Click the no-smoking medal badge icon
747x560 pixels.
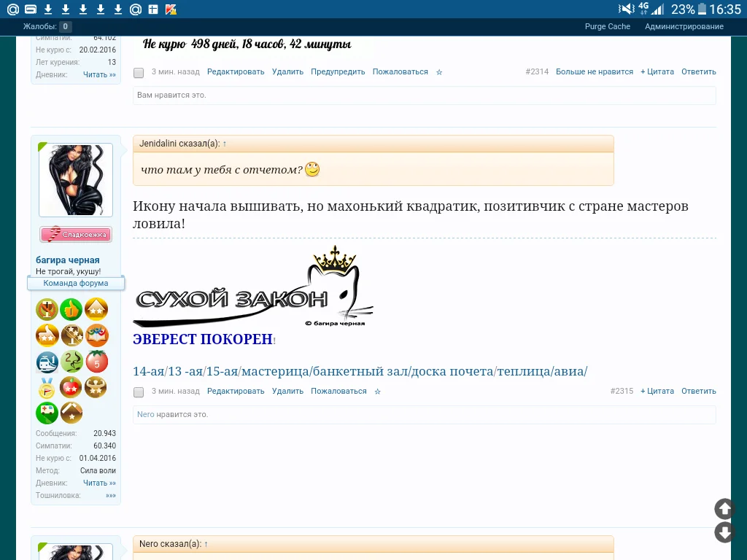pos(47,308)
